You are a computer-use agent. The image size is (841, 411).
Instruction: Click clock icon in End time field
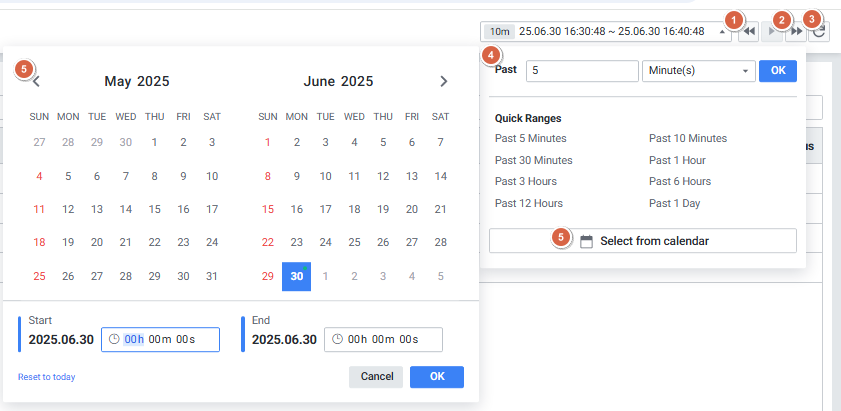[x=338, y=340]
